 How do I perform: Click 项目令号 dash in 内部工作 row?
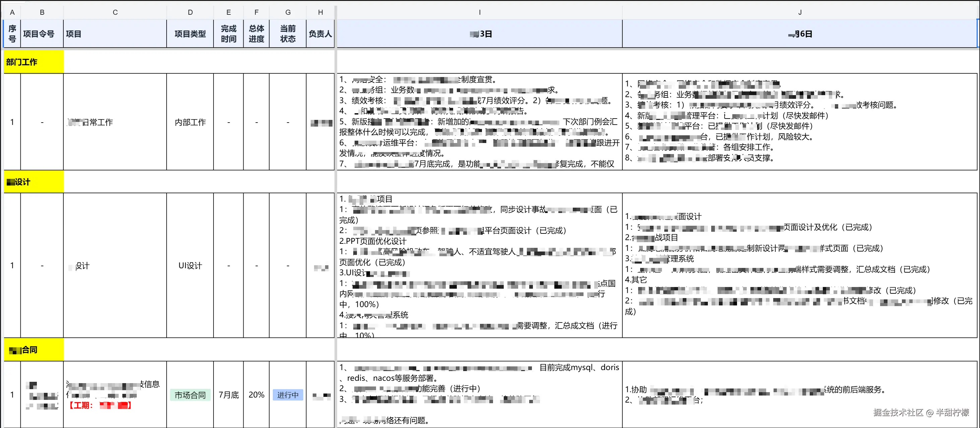click(x=42, y=122)
